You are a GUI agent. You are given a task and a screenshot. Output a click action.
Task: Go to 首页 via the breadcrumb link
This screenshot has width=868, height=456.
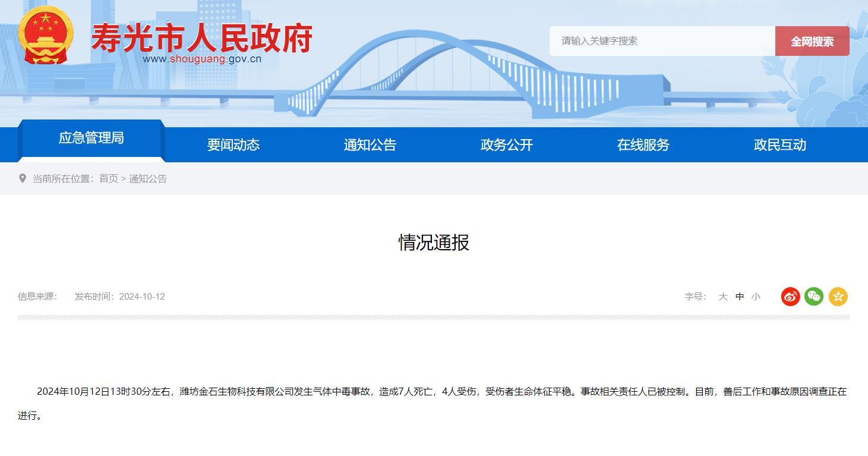[108, 178]
